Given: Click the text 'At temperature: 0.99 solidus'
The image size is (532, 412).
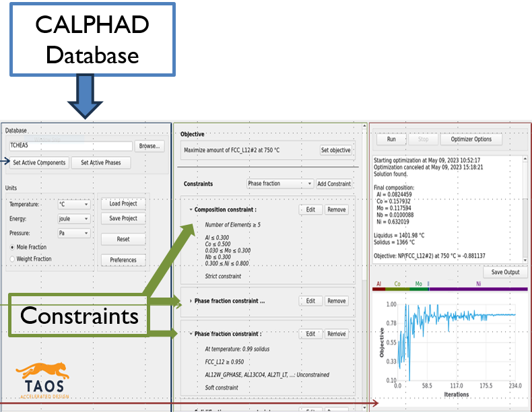Looking at the screenshot, I should pyautogui.click(x=237, y=349).
